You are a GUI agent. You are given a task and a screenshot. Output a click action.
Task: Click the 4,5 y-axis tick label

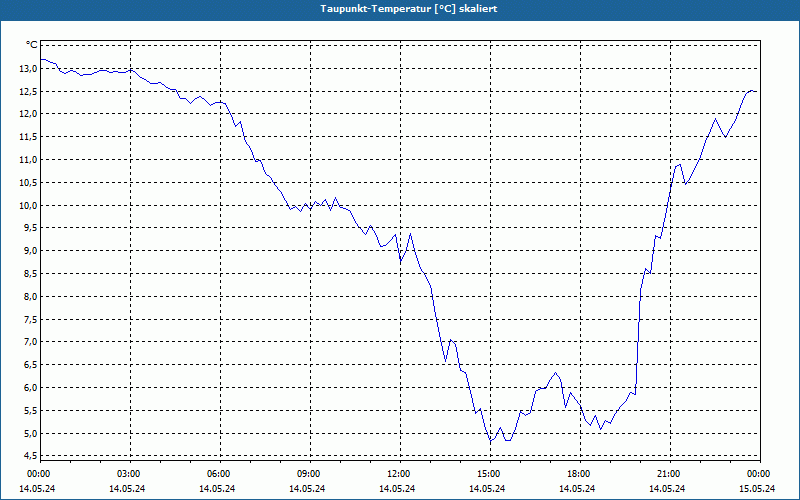30,456
